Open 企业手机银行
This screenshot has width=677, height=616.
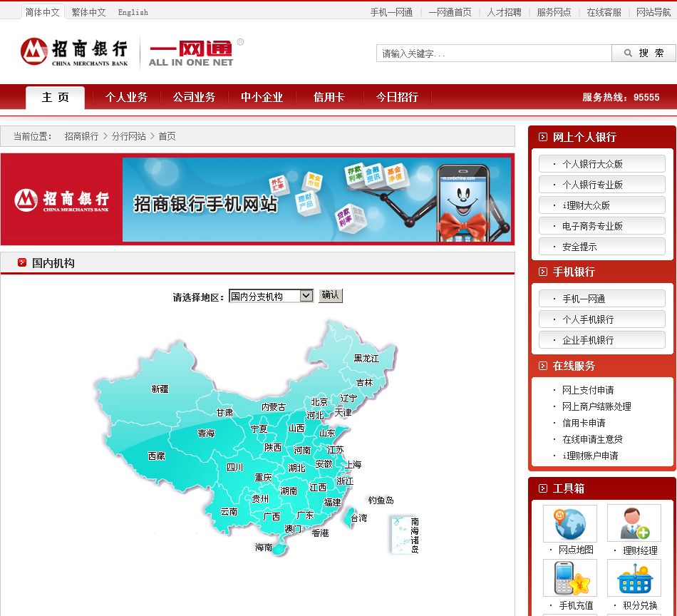tap(602, 340)
